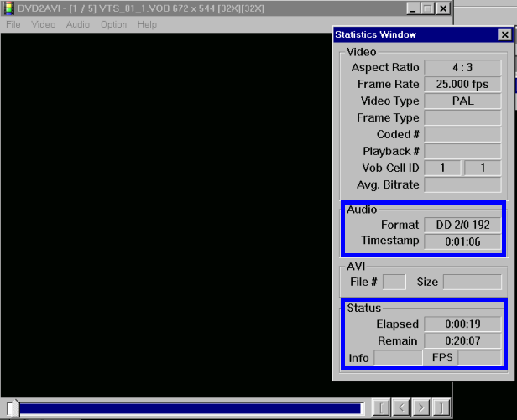Click the second Vob Cell ID field

483,168
